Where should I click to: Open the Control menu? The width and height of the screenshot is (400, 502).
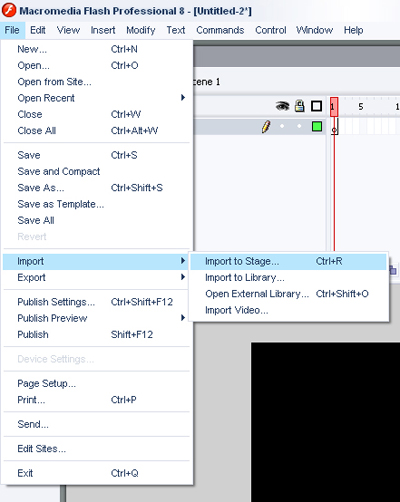(x=271, y=30)
